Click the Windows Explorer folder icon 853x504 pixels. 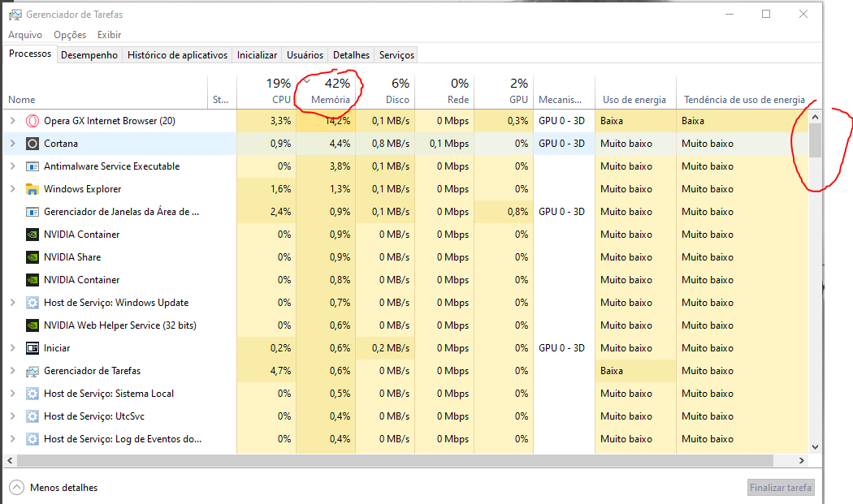tap(32, 189)
